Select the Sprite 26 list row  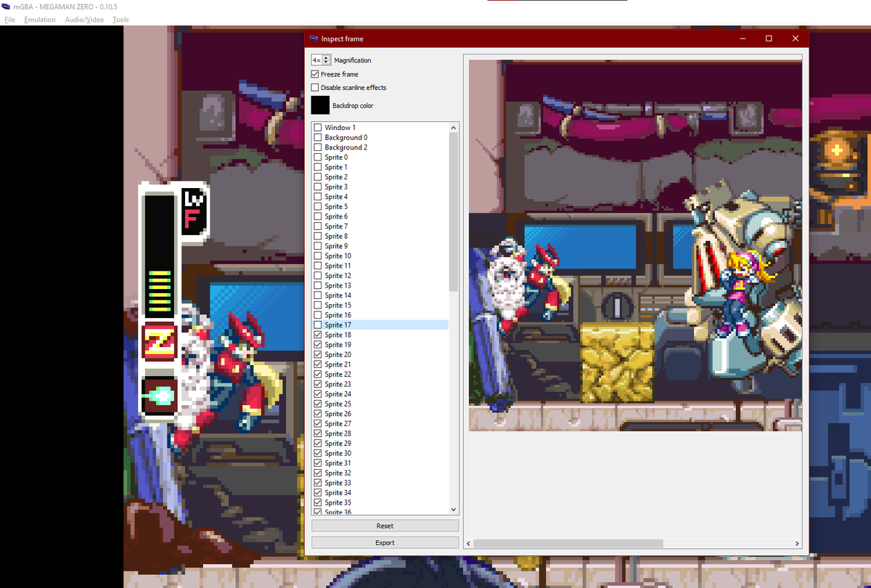tap(380, 414)
